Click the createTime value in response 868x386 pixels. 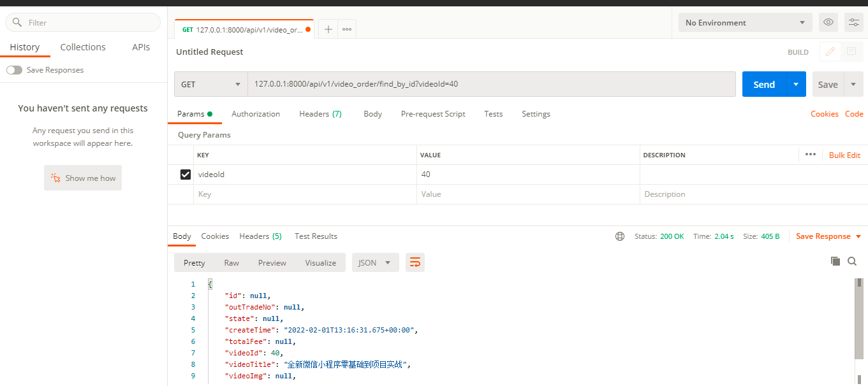coord(350,330)
